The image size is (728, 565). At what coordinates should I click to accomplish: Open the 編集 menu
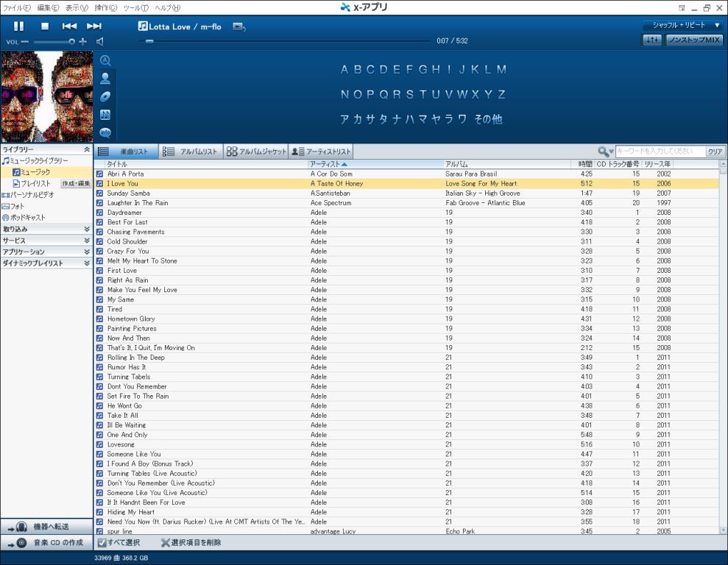click(48, 8)
